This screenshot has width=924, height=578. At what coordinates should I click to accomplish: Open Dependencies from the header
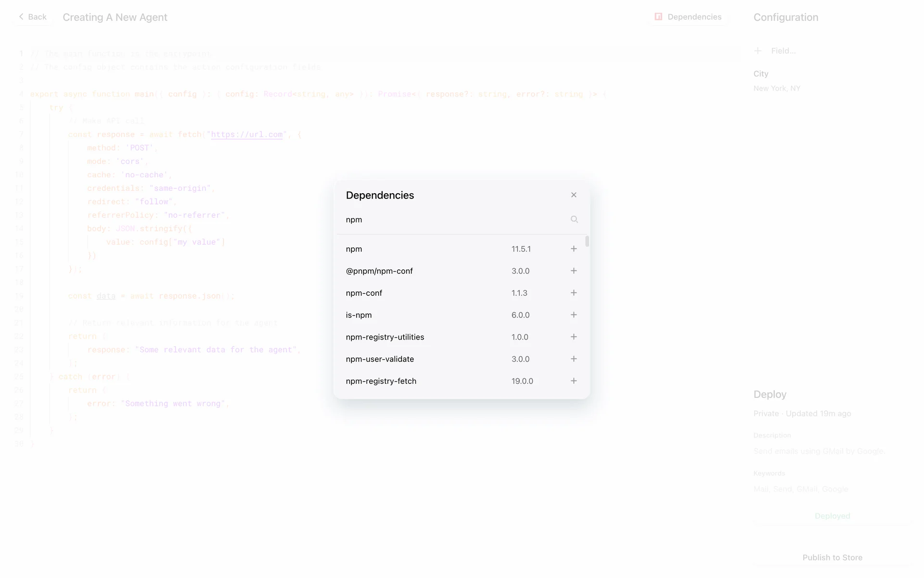[x=688, y=17]
